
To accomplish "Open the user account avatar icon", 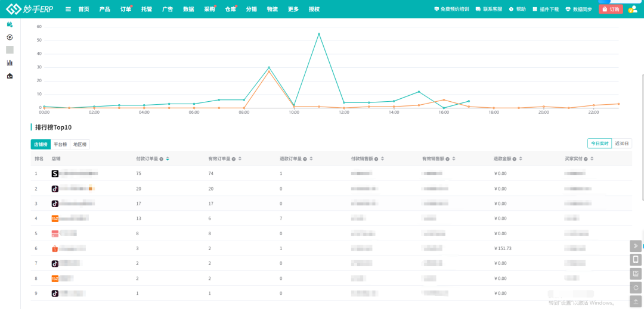I will pyautogui.click(x=633, y=9).
